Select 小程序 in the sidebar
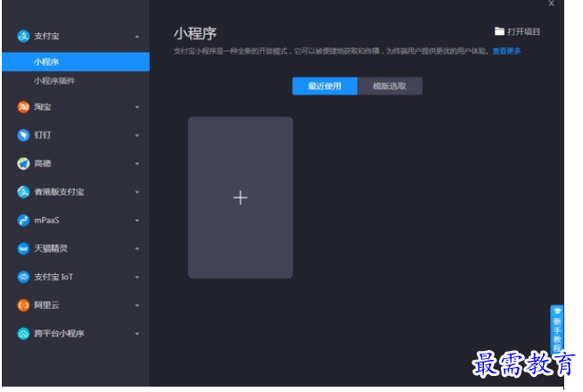Viewport: 583px width, 392px height. [76, 62]
